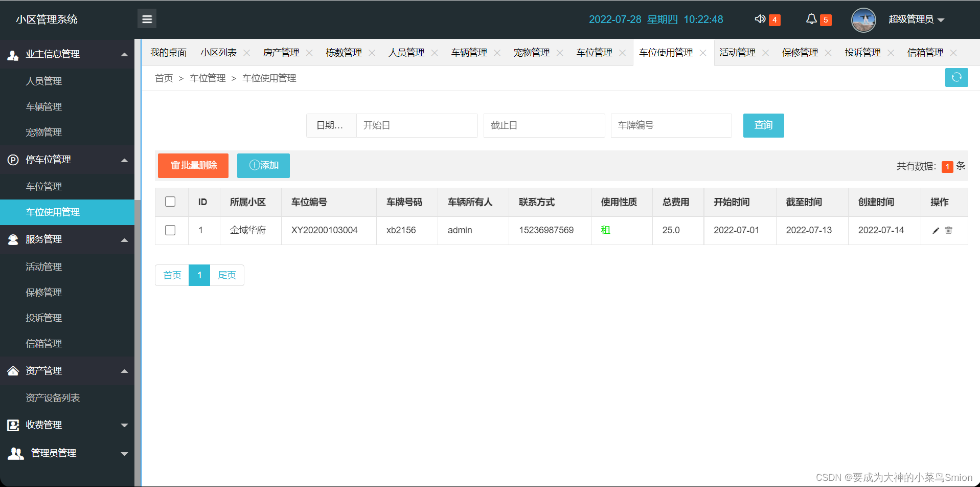980x487 pixels.
Task: Click 车位管理 in the breadcrumb
Action: pos(208,78)
